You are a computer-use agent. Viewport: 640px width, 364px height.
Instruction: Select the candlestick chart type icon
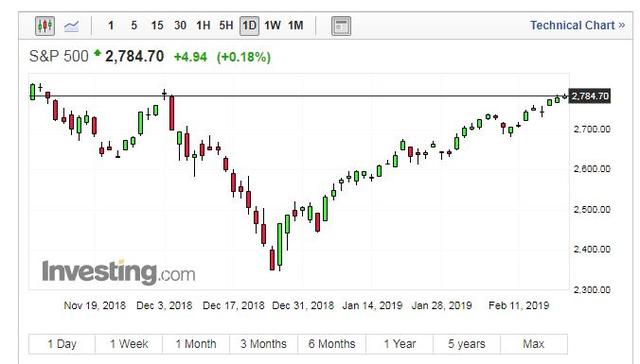coord(45,26)
